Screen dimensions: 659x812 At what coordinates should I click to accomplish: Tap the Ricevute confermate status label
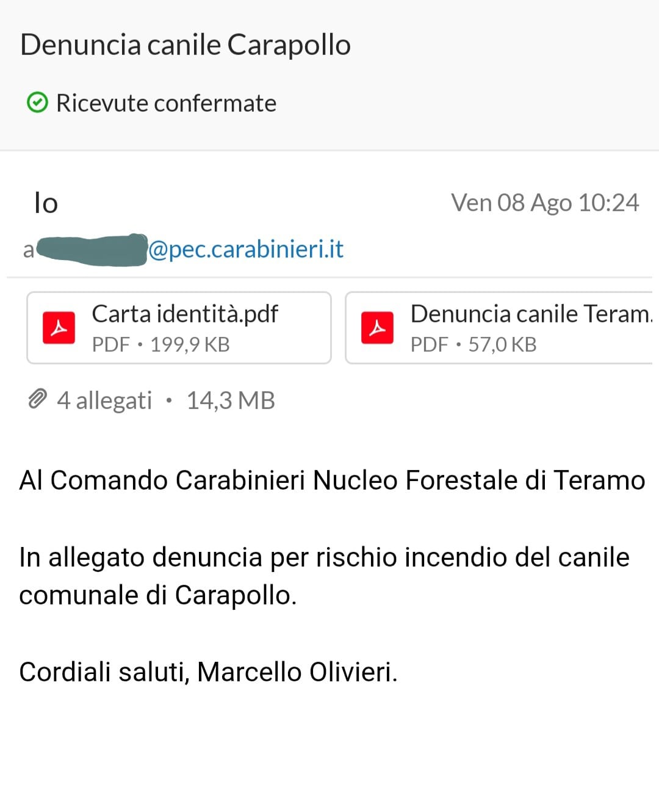(166, 103)
